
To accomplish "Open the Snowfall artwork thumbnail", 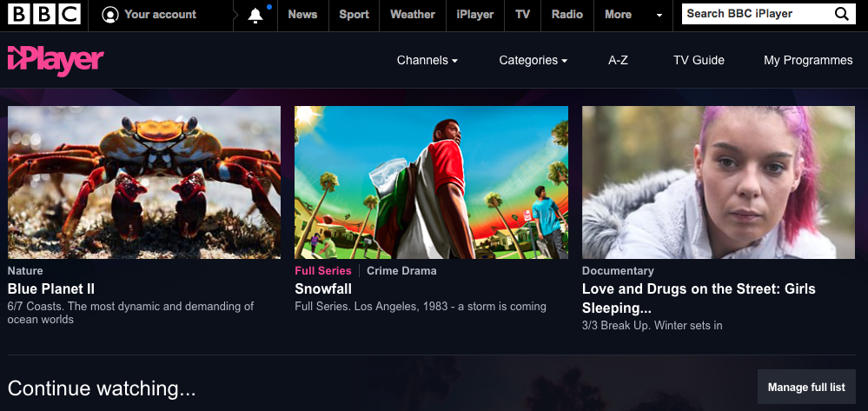I will tap(431, 182).
